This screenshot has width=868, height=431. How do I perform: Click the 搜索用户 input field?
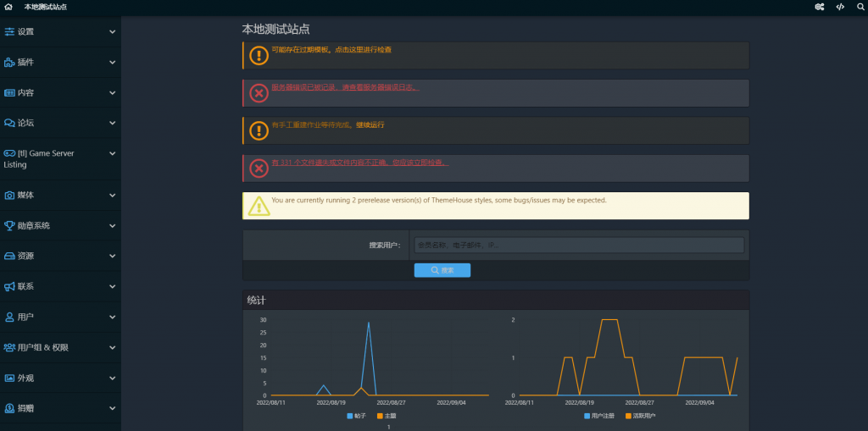point(579,245)
